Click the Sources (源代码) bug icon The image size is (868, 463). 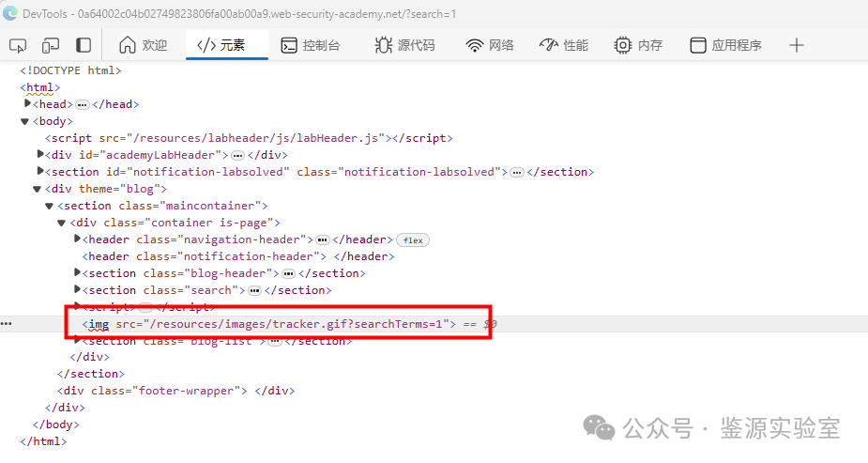coord(384,45)
